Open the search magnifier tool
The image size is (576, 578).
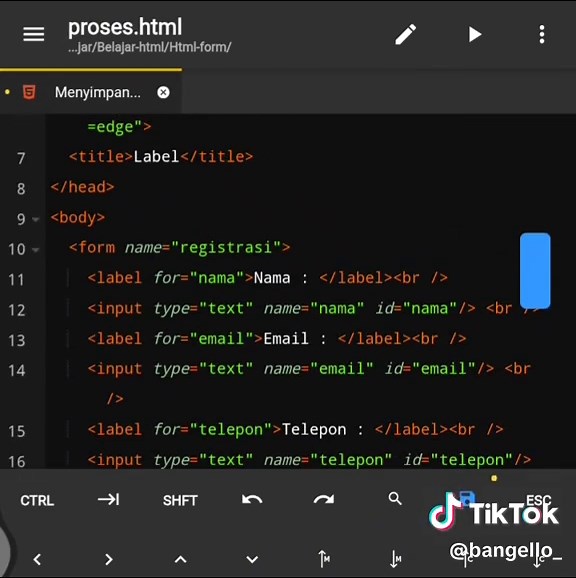point(395,499)
